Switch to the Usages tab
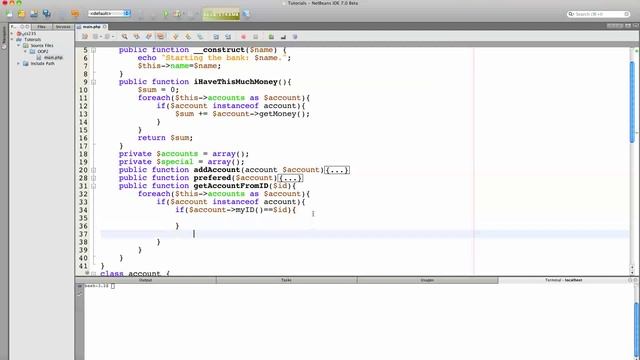This screenshot has height=360, width=640. 427,280
